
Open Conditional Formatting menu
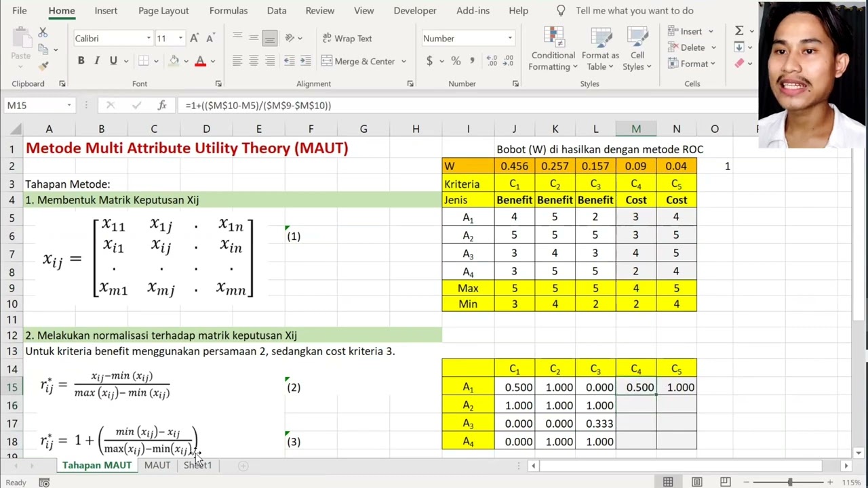point(553,49)
